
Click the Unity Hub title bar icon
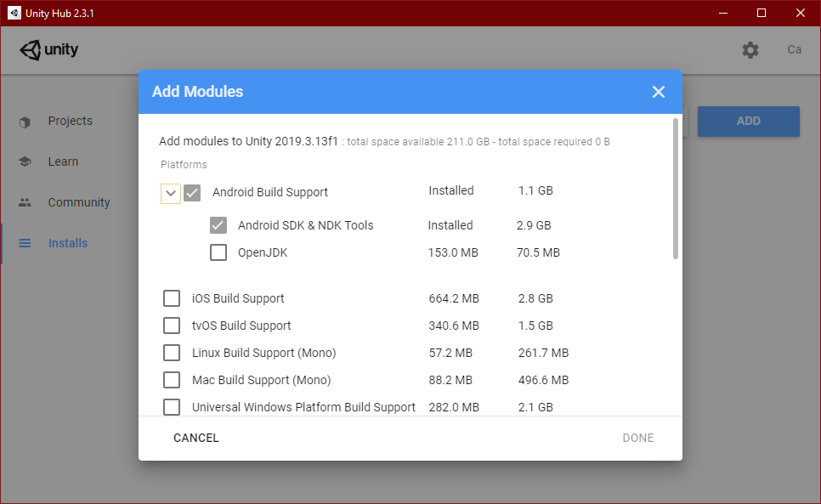click(15, 13)
